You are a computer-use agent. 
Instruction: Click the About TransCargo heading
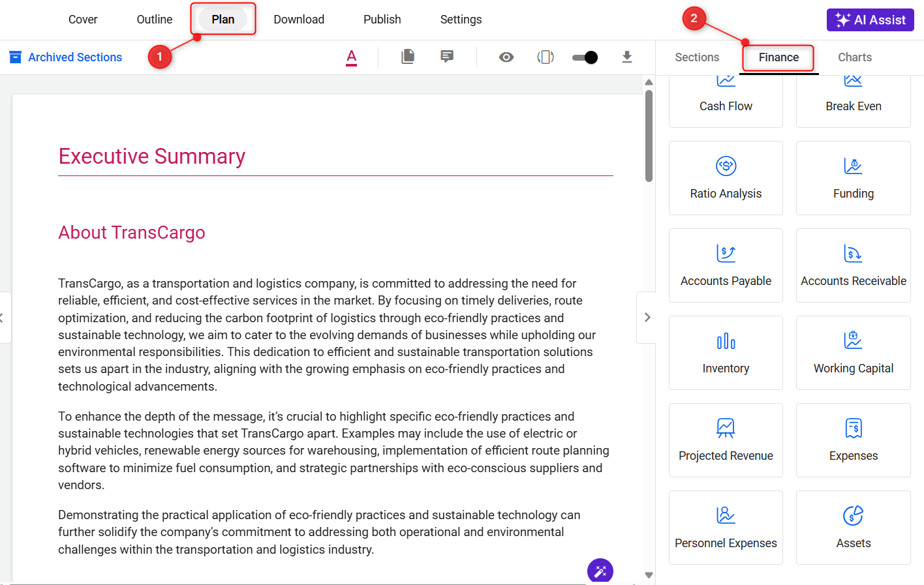pos(132,233)
